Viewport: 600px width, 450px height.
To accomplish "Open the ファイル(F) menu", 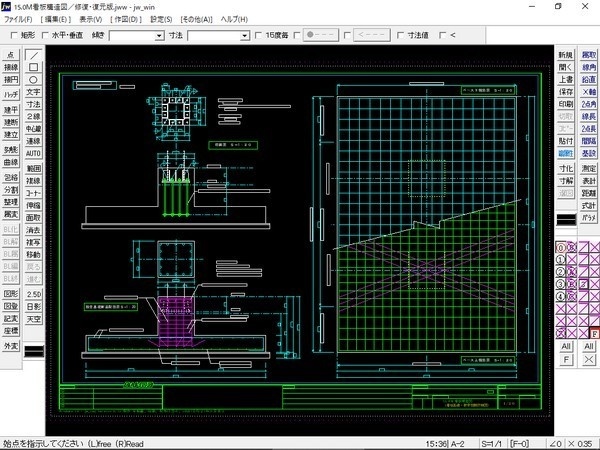I will [18, 19].
